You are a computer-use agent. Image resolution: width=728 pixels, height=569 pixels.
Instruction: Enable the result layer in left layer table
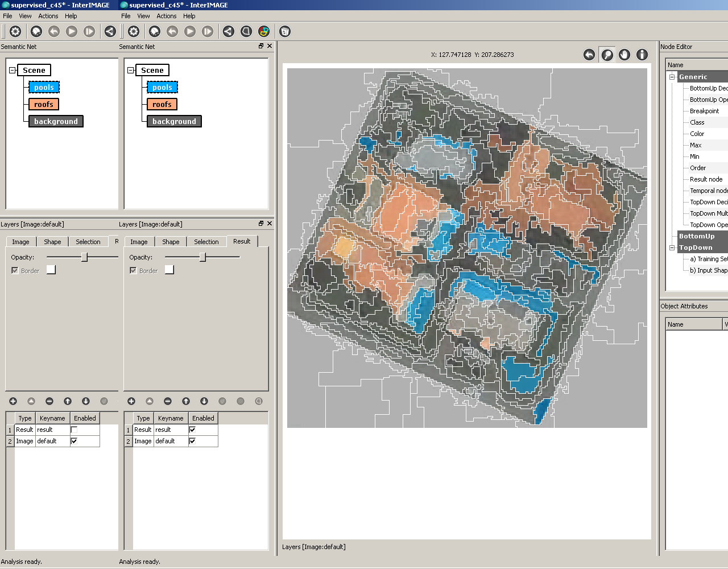(74, 430)
